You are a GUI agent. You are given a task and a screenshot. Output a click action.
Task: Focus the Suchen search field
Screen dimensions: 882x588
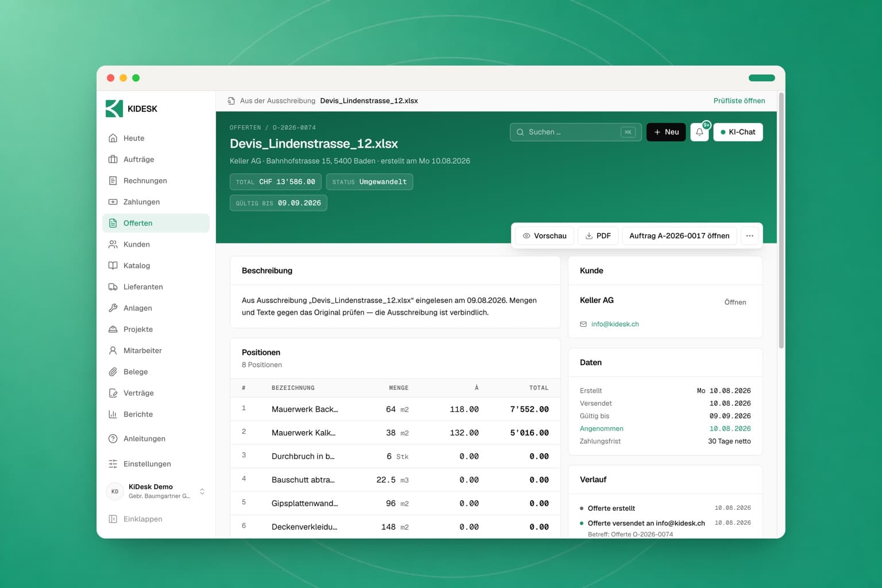pyautogui.click(x=576, y=132)
